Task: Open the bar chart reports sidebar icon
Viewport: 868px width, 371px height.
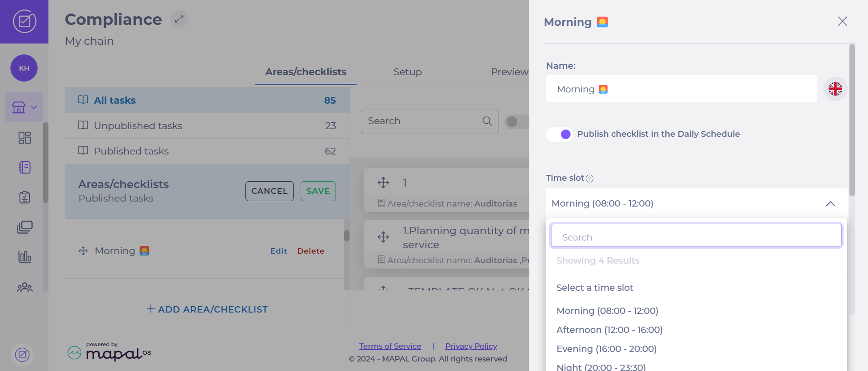Action: tap(24, 257)
